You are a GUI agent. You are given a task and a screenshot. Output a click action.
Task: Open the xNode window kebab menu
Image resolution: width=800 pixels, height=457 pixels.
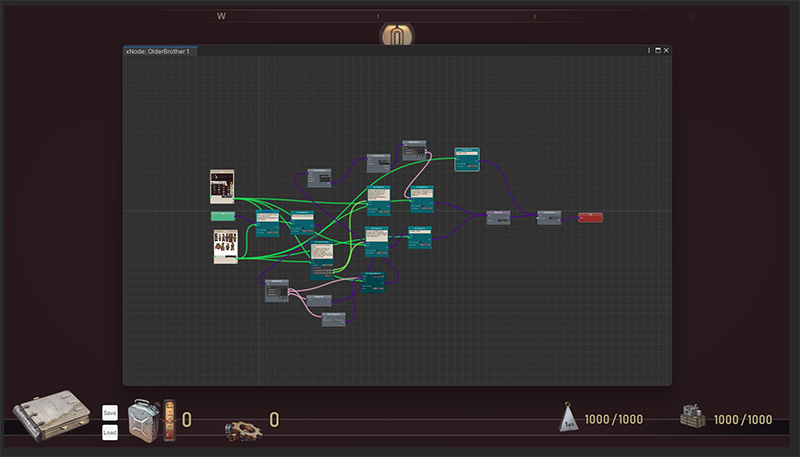pos(649,50)
